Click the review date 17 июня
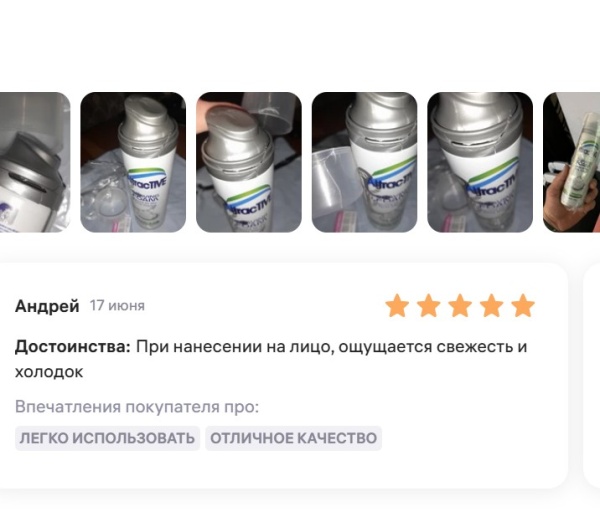 pyautogui.click(x=117, y=306)
